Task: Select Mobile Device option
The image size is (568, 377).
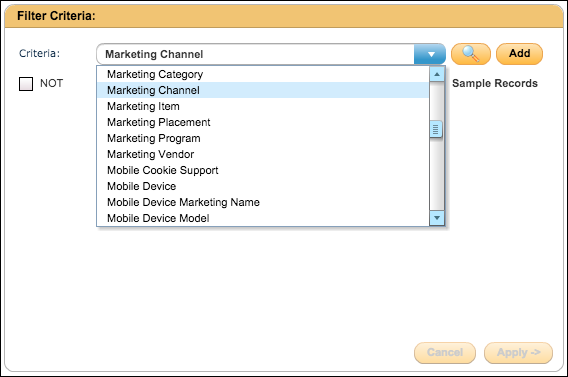Action: [x=263, y=186]
